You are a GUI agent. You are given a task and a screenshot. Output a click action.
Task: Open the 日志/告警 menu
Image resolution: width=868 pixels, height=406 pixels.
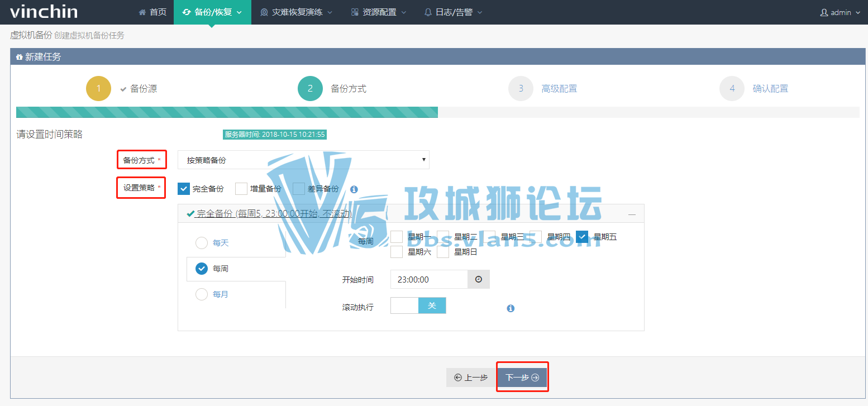(453, 12)
